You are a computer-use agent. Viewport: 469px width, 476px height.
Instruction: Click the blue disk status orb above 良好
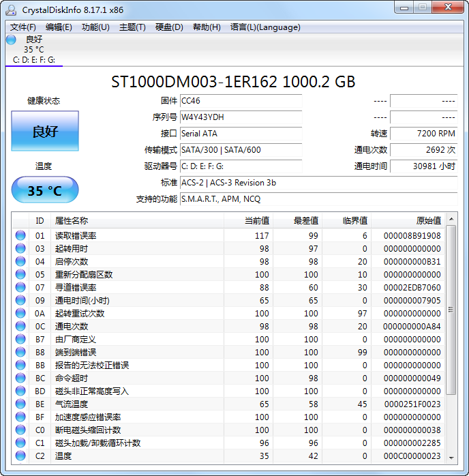point(11,40)
